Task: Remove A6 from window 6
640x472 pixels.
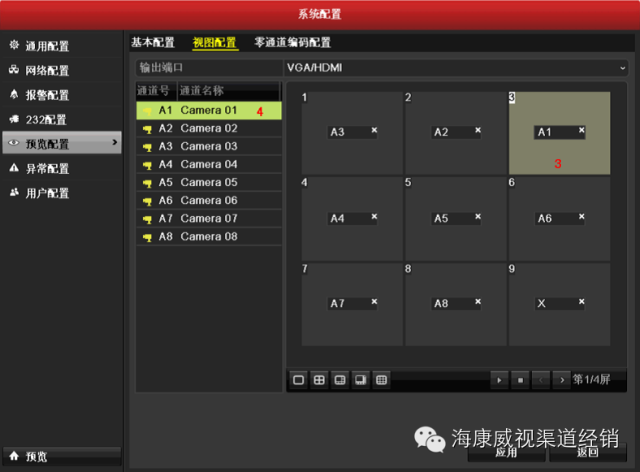Action: point(582,216)
